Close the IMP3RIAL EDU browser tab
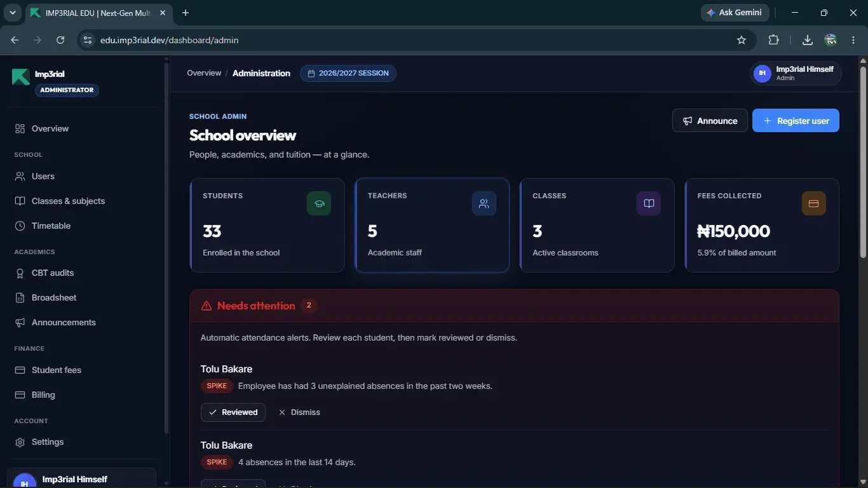Image resolution: width=868 pixels, height=488 pixels. (162, 13)
